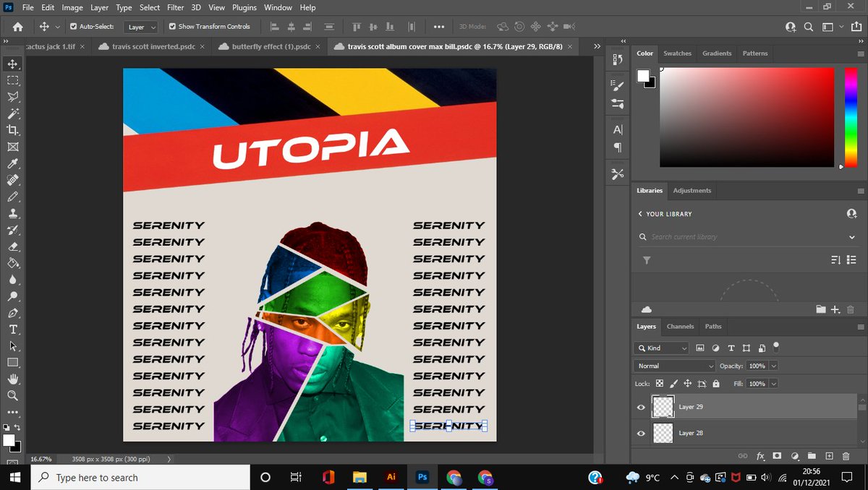The height and width of the screenshot is (490, 868).
Task: Select the Eyedropper tool
Action: coord(12,163)
